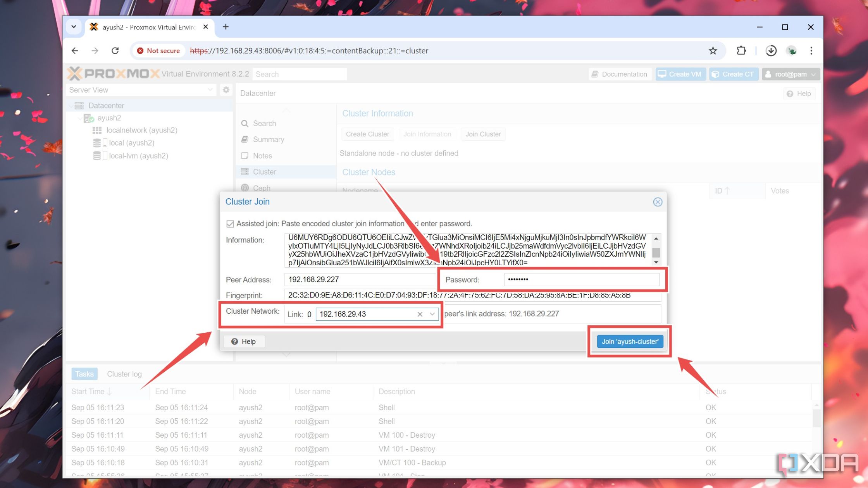Sort by End Time column
Viewport: 868px width, 488px height.
click(x=191, y=392)
